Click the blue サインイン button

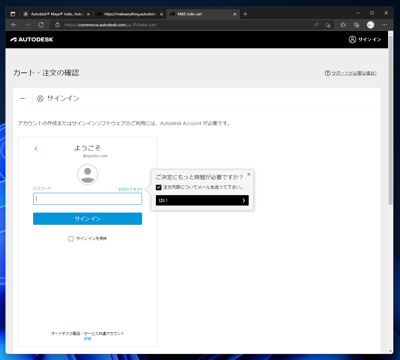(x=87, y=219)
